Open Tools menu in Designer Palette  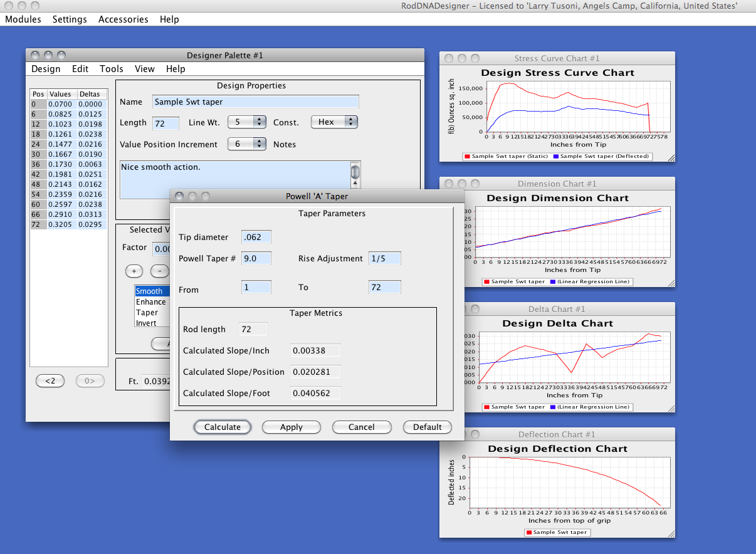point(112,69)
